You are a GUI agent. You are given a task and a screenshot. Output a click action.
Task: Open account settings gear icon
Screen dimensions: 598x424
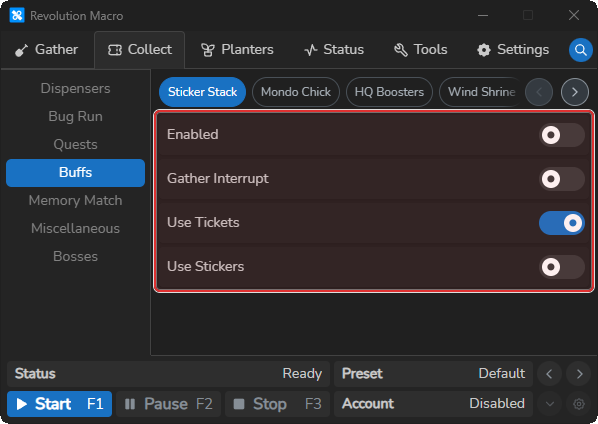tap(579, 404)
